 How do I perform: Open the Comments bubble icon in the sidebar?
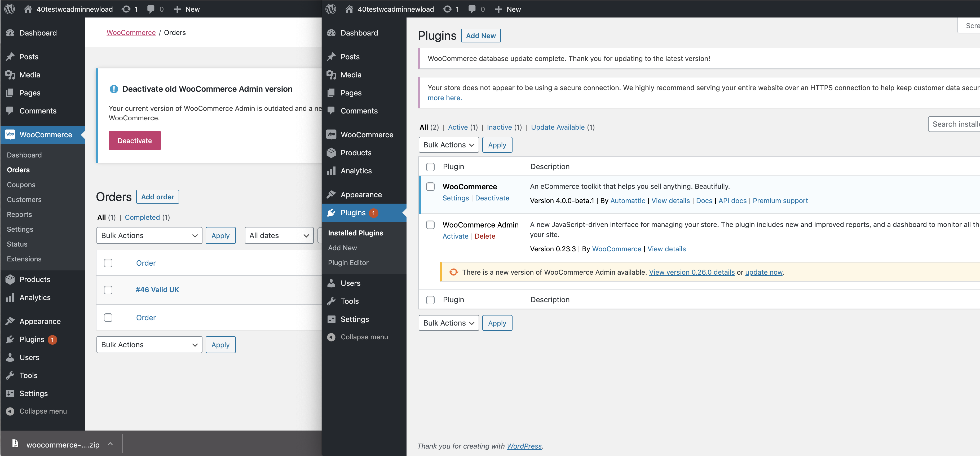(x=10, y=111)
